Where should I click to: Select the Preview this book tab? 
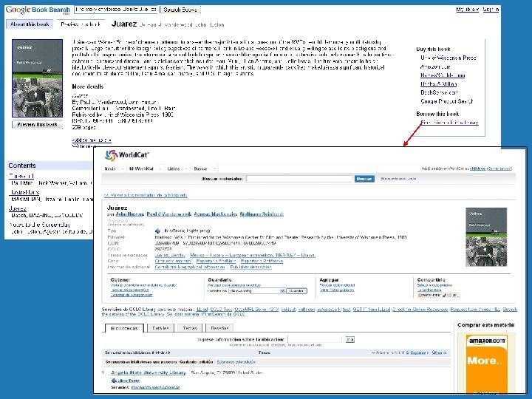coord(81,24)
